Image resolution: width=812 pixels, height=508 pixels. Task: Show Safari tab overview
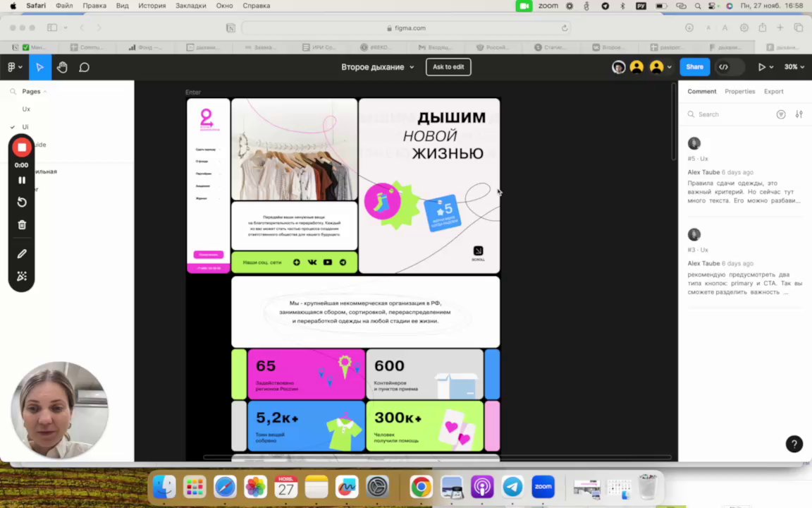[x=799, y=28]
